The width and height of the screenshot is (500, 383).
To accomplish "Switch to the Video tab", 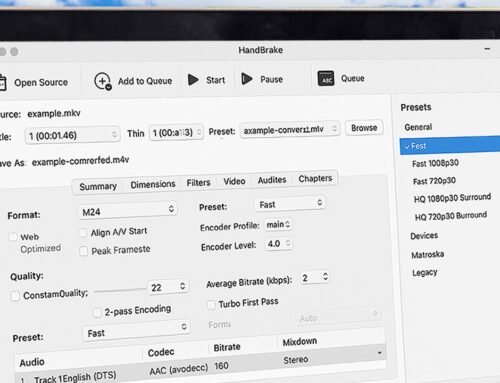I will click(234, 181).
